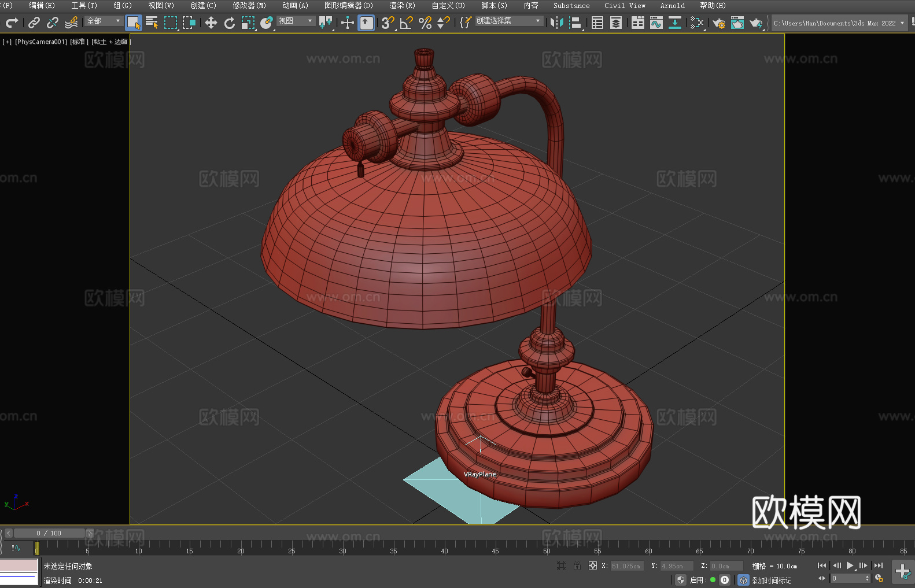The image size is (915, 588).
Task: Click the Mirror tool icon
Action: point(557,23)
